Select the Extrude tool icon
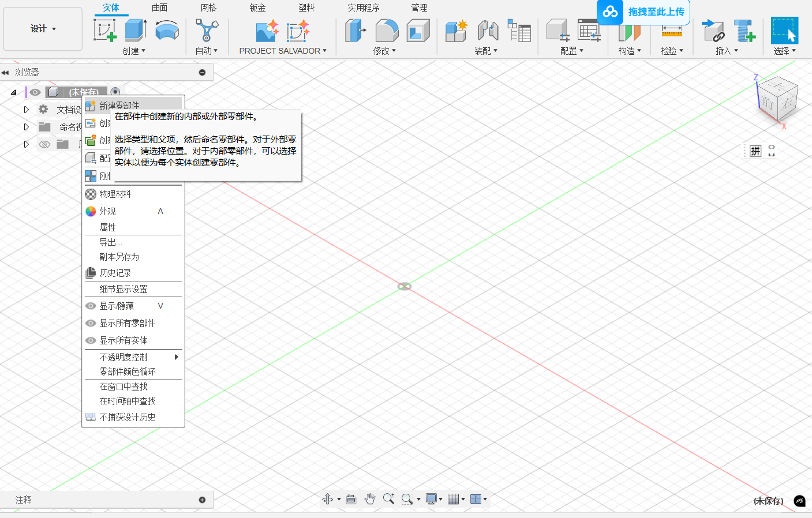The image size is (812, 518). pyautogui.click(x=136, y=30)
